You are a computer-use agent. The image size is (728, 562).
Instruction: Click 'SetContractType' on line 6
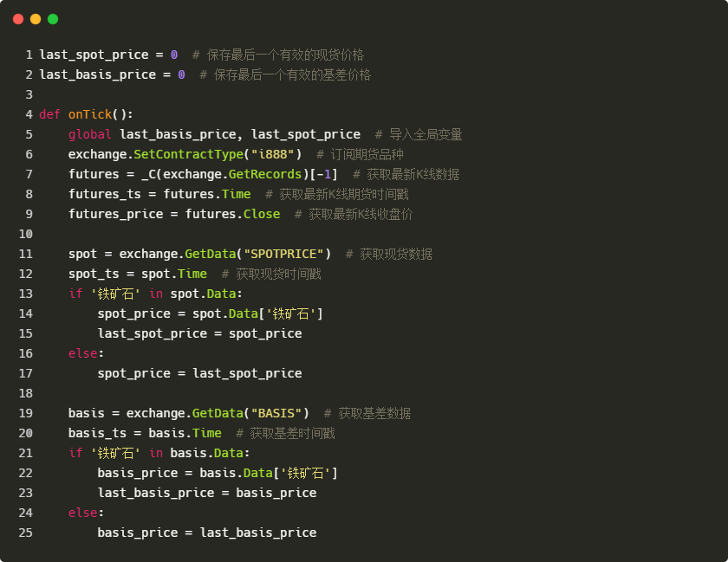tap(189, 154)
